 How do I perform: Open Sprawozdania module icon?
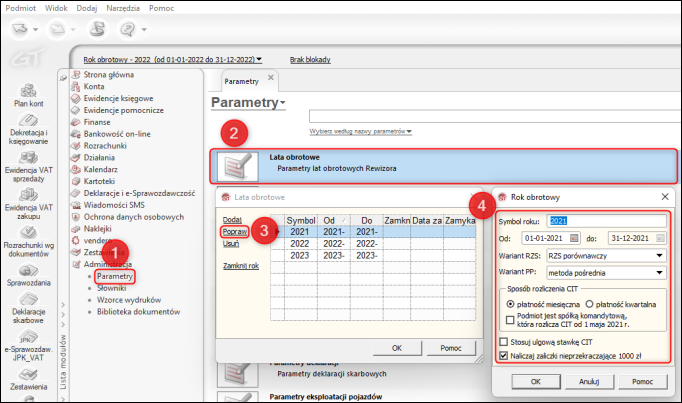tap(28, 271)
